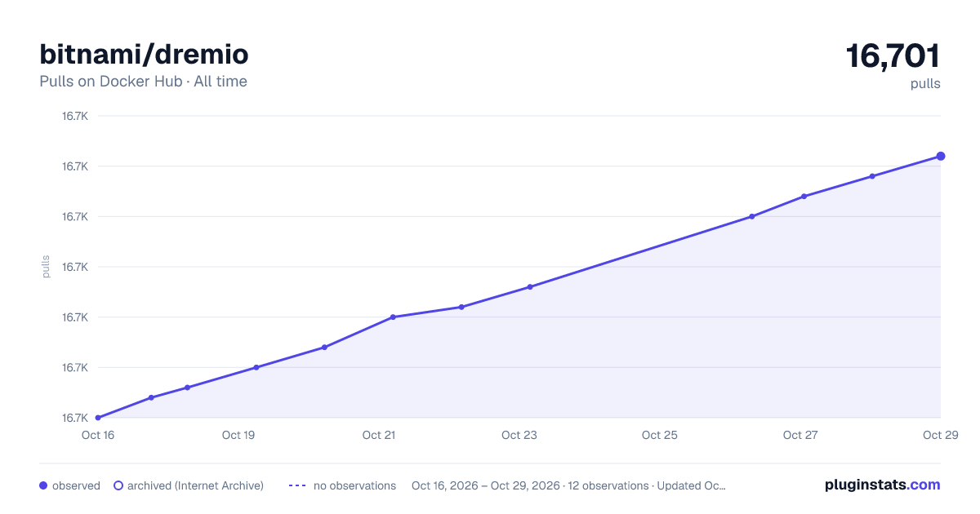
Task: Click the 'Oct 25' x-axis label
Action: tap(660, 435)
